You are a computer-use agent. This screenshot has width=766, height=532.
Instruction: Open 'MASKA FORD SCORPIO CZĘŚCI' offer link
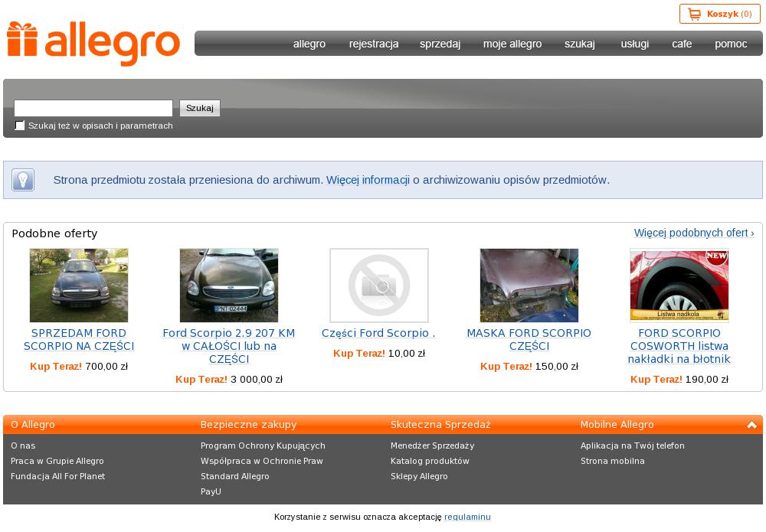click(529, 340)
